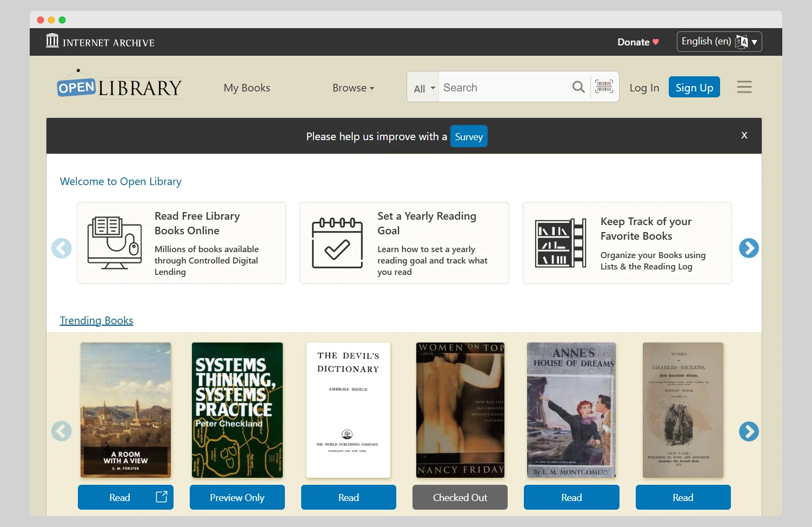Click the calendar icon in Set a Yearly Reading Goal card
The height and width of the screenshot is (527, 812).
[337, 243]
